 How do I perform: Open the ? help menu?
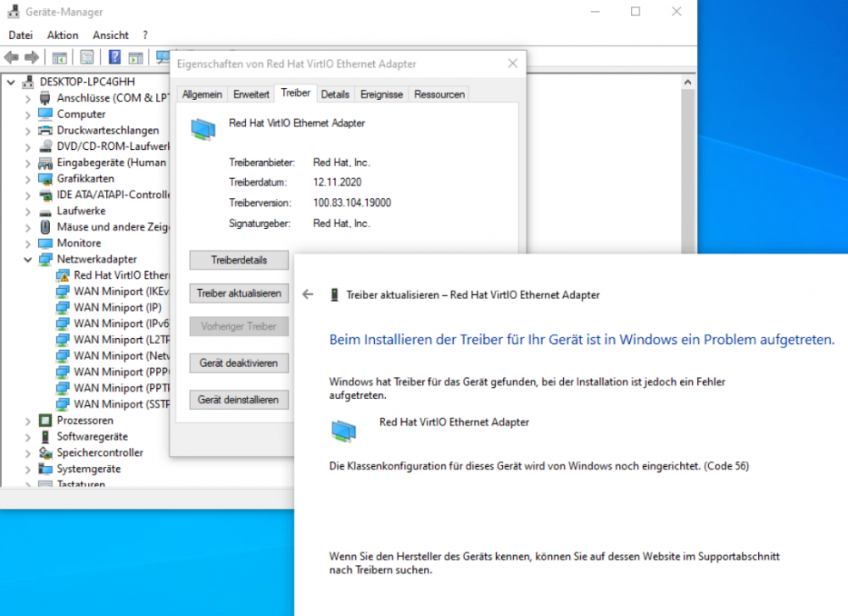[145, 35]
